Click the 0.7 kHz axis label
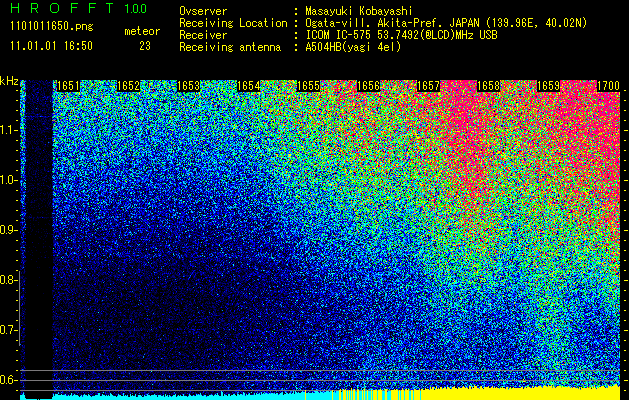Image resolution: width=629 pixels, height=400 pixels. point(6,330)
